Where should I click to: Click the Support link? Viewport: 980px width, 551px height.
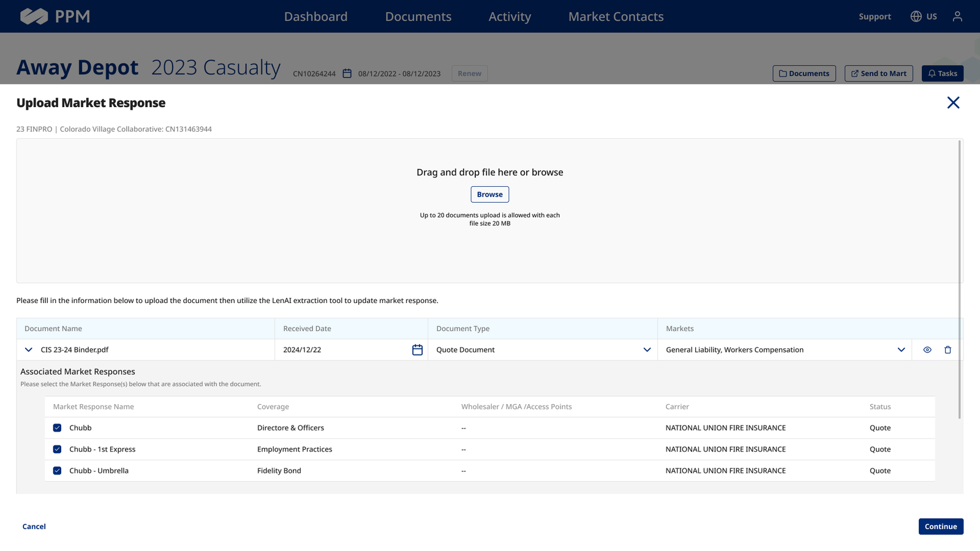point(875,17)
